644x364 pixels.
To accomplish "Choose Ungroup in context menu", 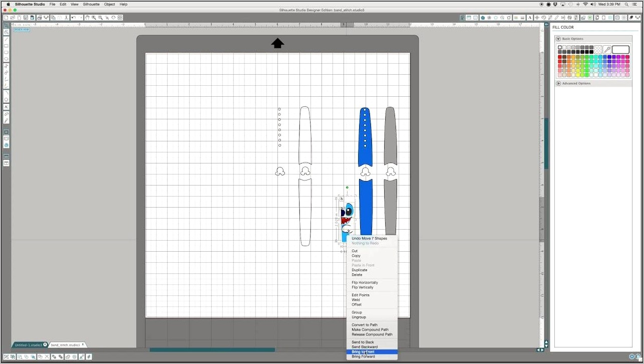I will tap(372, 317).
